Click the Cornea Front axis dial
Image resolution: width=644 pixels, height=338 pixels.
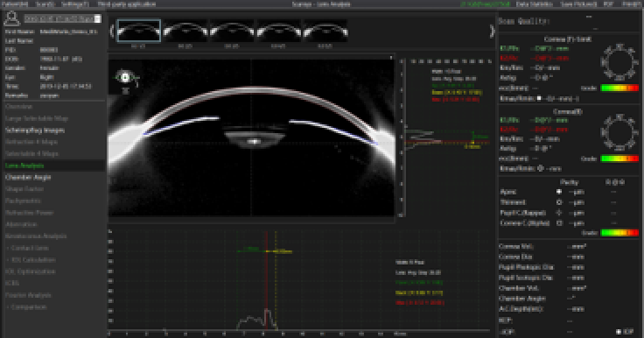point(619,61)
